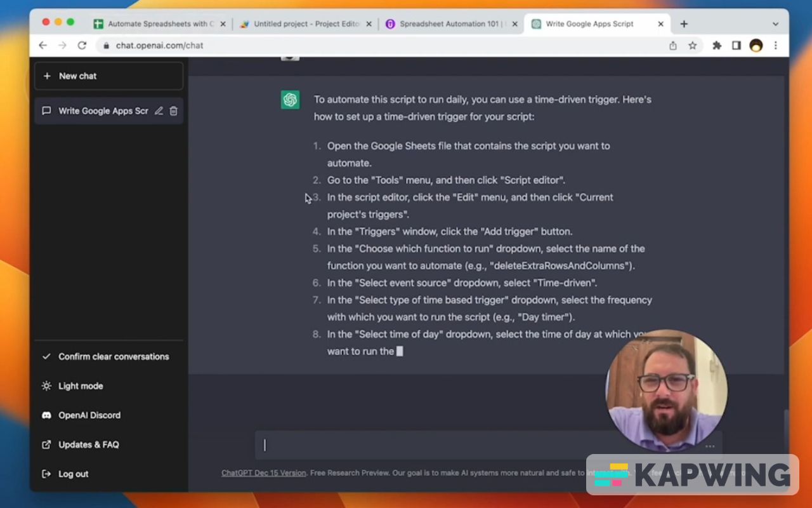Close the Untitled project tab
Screen dimensions: 812x508
click(x=369, y=24)
